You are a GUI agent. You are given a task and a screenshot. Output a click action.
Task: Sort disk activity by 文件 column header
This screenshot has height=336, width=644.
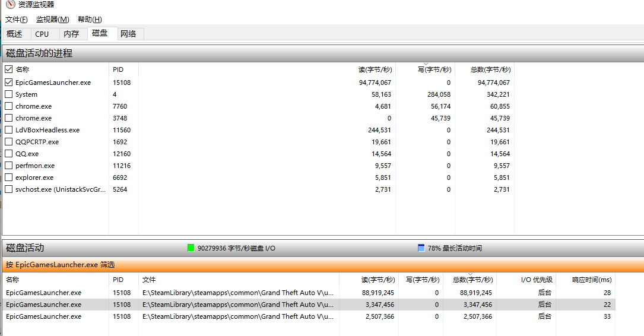239,280
